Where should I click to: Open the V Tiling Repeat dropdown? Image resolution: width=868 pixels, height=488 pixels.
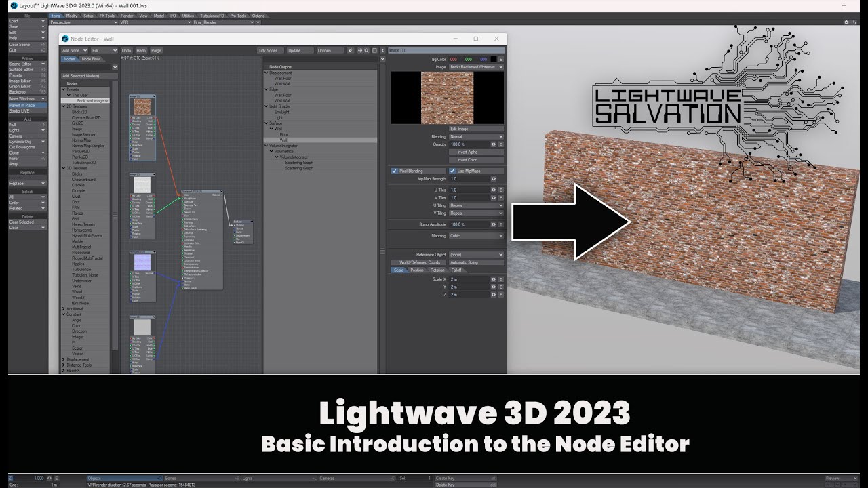(476, 213)
